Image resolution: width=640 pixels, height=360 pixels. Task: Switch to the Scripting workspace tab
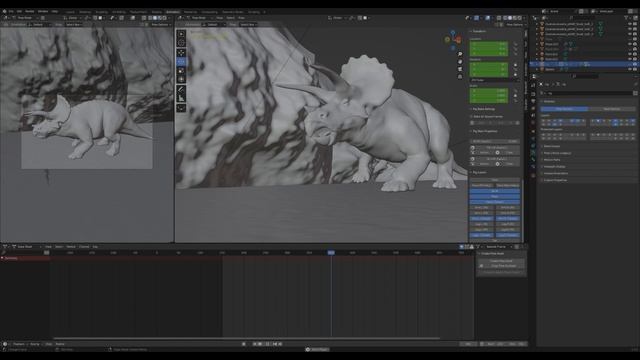(253, 12)
